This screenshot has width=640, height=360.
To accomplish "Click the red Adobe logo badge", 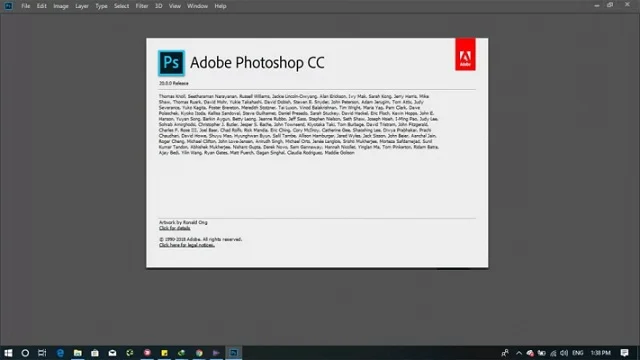I will click(465, 55).
